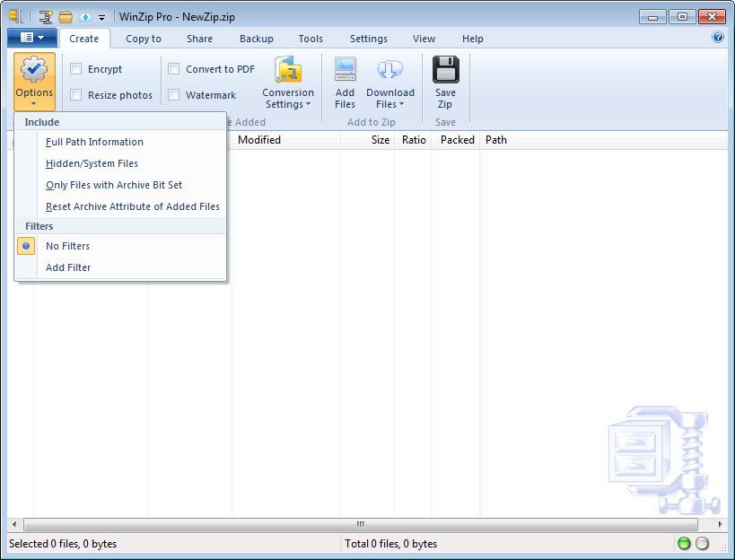Open the blue File menu dropdown button

tap(32, 38)
